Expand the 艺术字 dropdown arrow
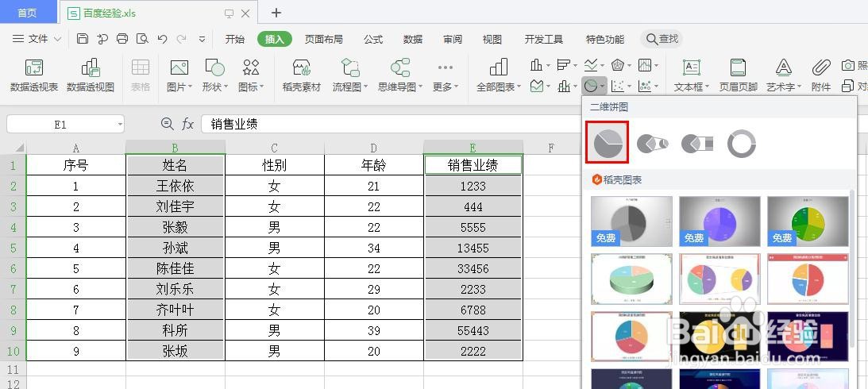Image resolution: width=868 pixels, height=389 pixels. click(800, 87)
